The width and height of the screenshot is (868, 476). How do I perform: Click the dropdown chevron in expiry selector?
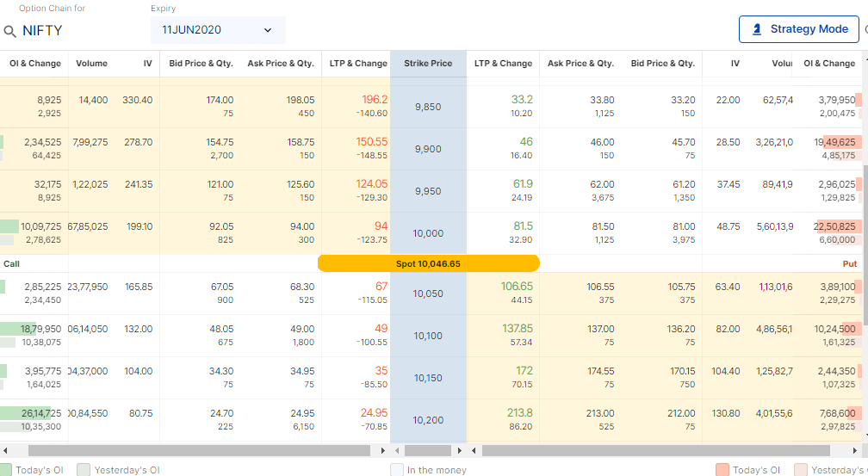pyautogui.click(x=267, y=30)
